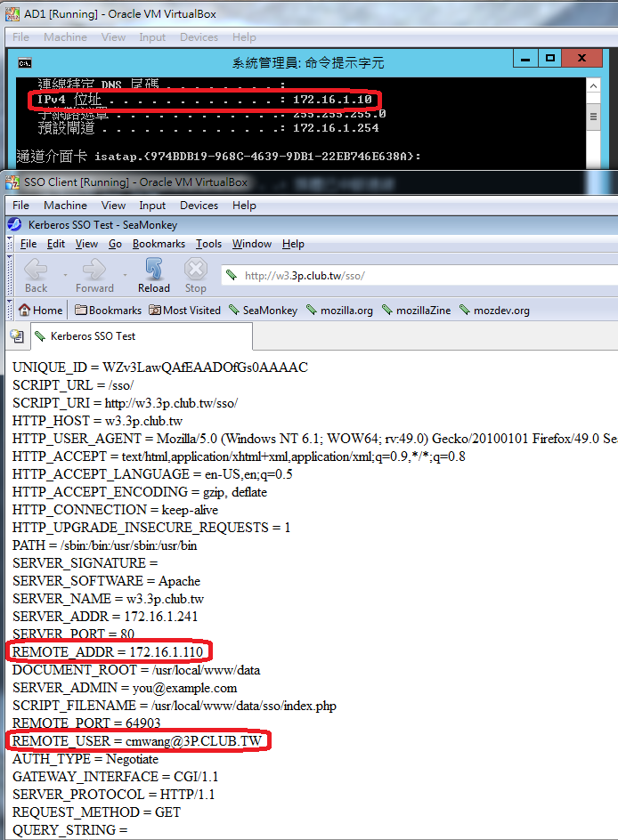Click the SCRIPT_FILENAME index.php line
Viewport: 618px width, 840px height.
[x=175, y=706]
